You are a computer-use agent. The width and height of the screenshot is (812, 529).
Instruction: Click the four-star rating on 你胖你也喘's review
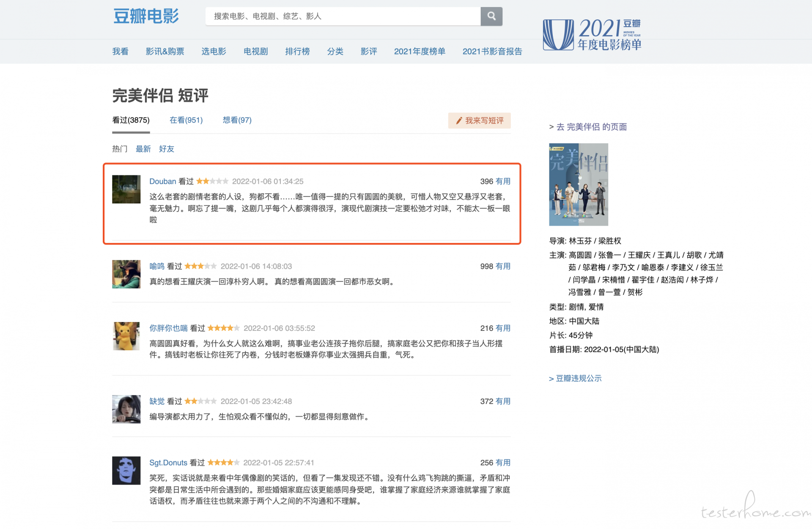pos(224,328)
